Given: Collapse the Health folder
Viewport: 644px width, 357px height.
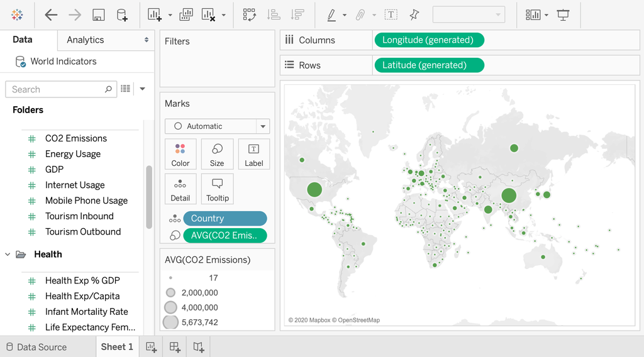Looking at the screenshot, I should pos(8,255).
